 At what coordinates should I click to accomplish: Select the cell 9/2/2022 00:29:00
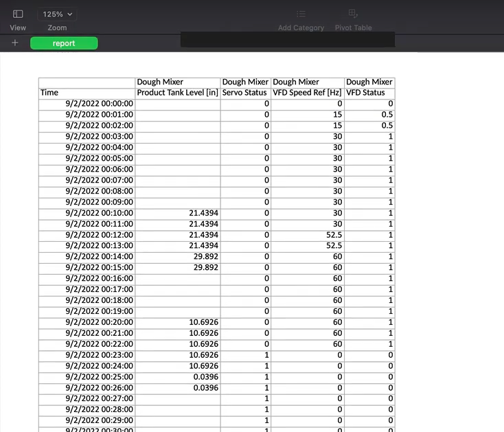(x=87, y=420)
